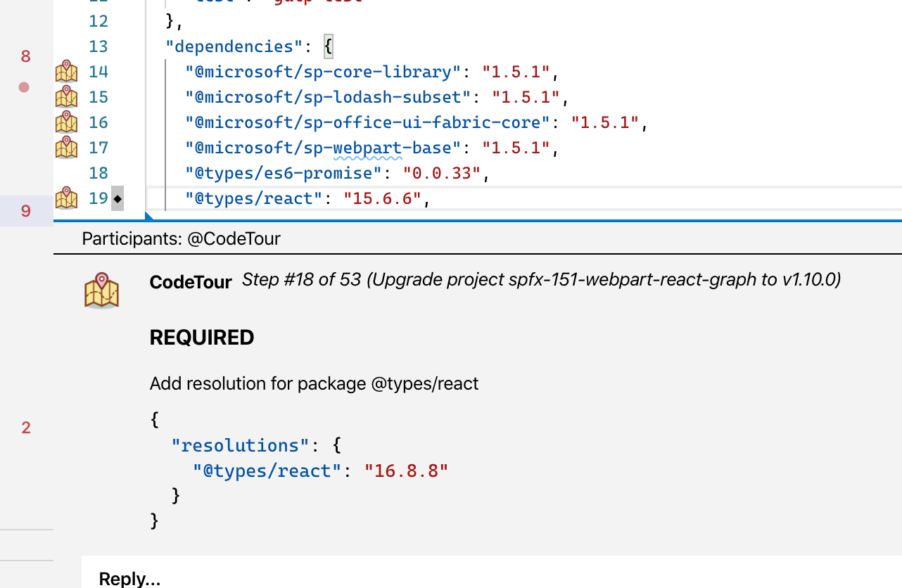The width and height of the screenshot is (902, 588).
Task: Click the CodeTour map icon on line 19
Action: tap(66, 198)
